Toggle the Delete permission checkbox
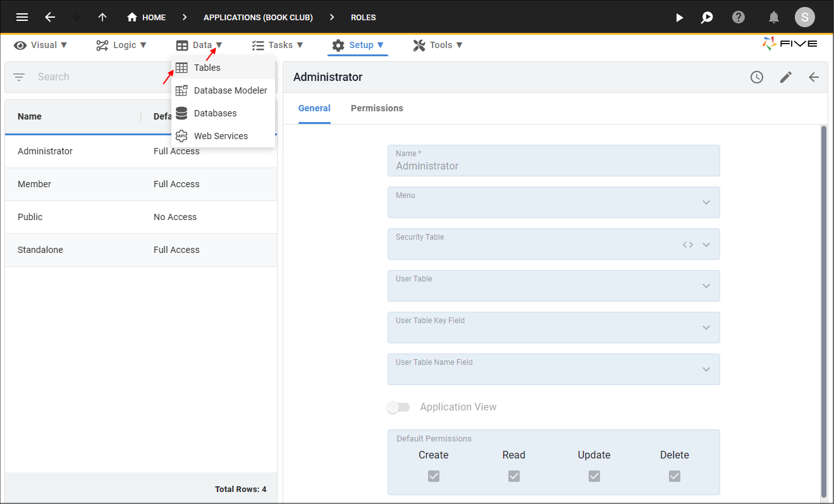This screenshot has height=504, width=834. 675,476
